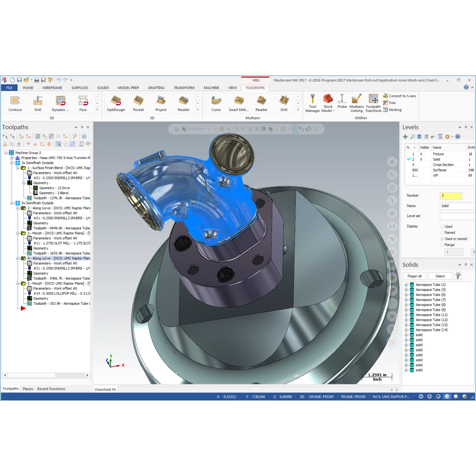Open the Stock Model dropdown arrow

coord(334,111)
